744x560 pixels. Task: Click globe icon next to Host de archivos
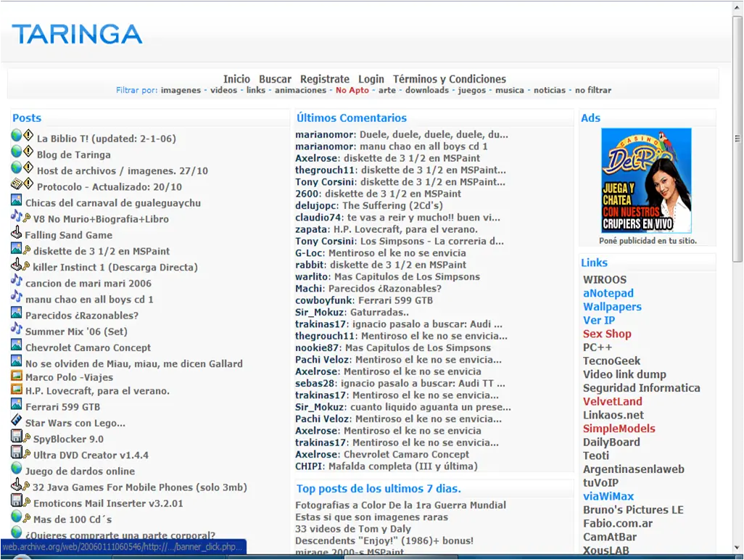coord(17,168)
